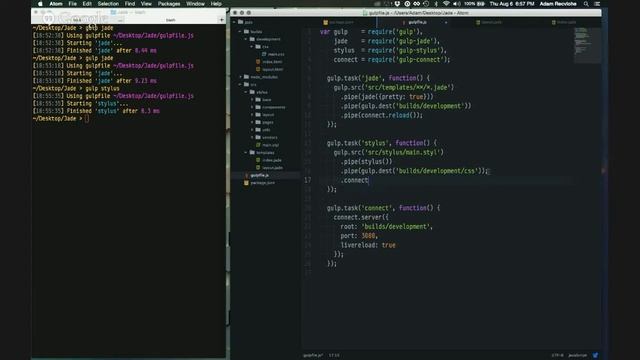Select gulpfile.js in the tree view

pos(260,175)
